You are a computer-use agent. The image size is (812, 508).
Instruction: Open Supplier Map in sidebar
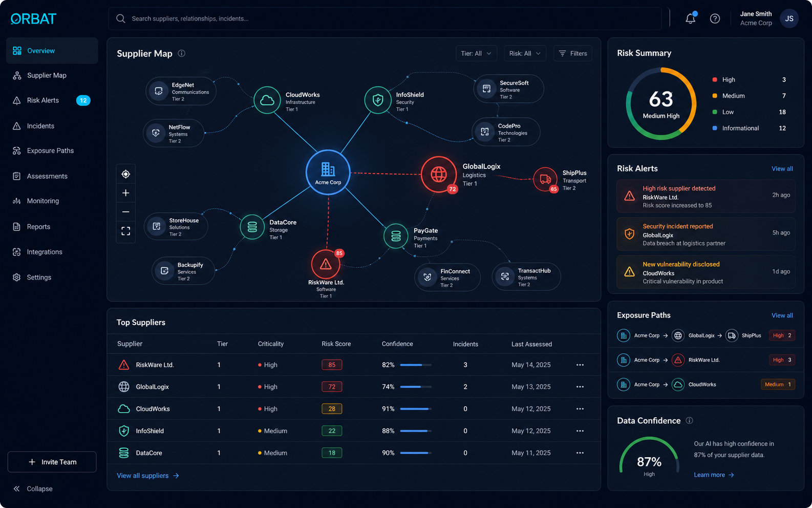(52, 75)
